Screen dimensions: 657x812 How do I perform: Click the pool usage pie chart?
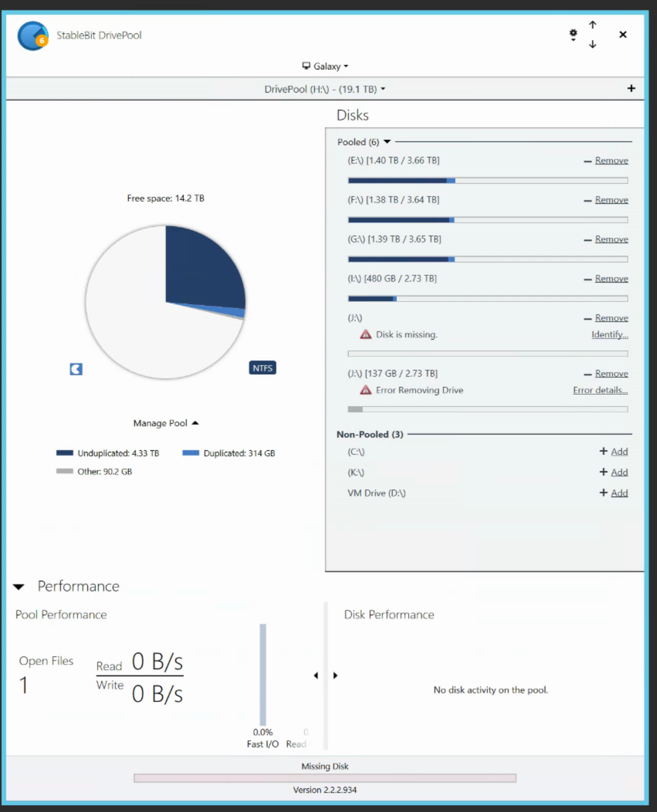pos(166,302)
